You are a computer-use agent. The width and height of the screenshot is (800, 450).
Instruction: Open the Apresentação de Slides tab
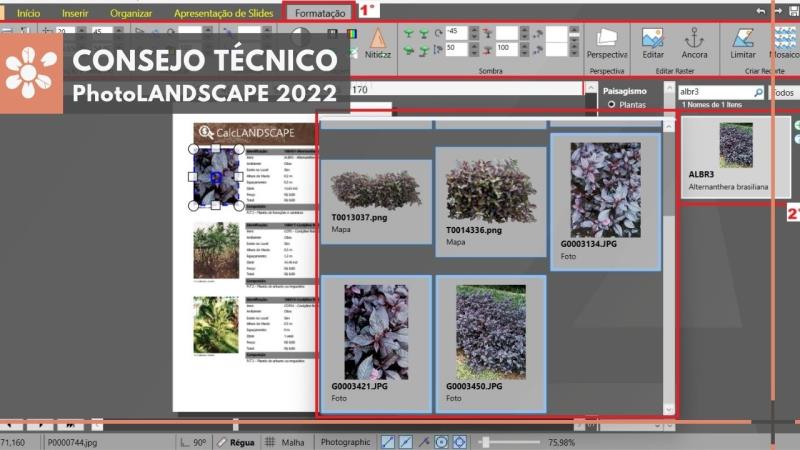point(223,13)
